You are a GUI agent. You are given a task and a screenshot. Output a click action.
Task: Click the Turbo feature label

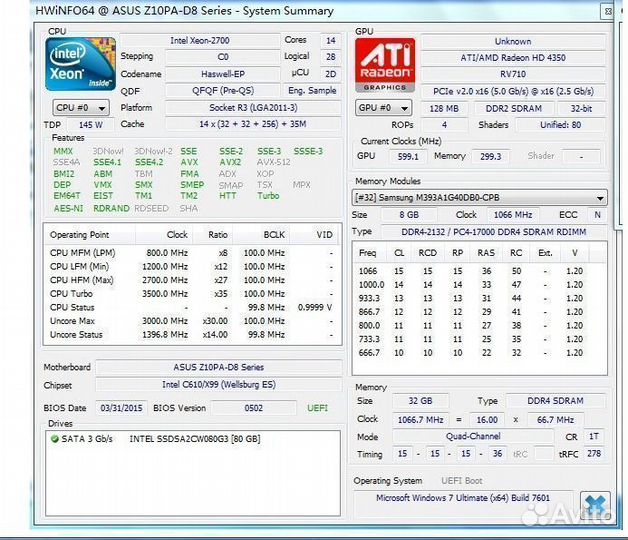tap(268, 195)
